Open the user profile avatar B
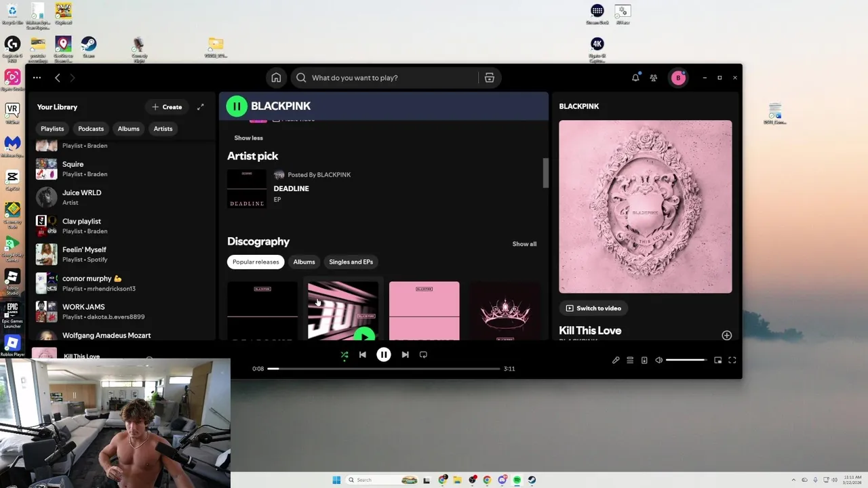 pyautogui.click(x=677, y=78)
